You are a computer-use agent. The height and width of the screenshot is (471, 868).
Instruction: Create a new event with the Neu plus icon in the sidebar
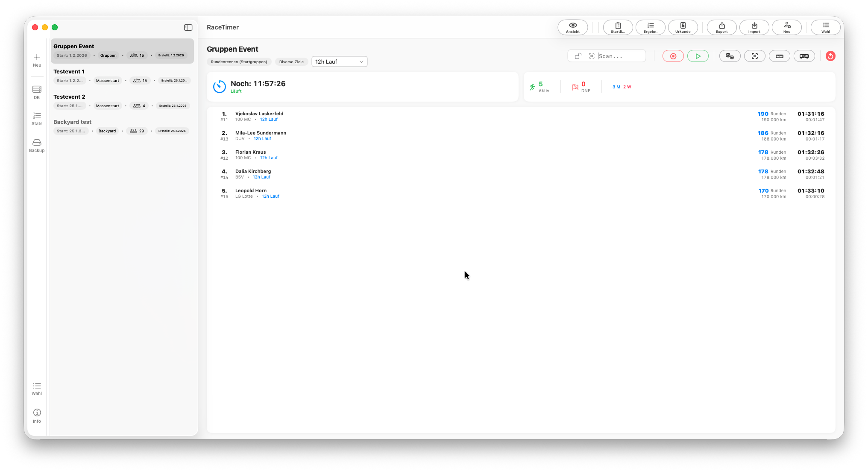[x=37, y=60]
